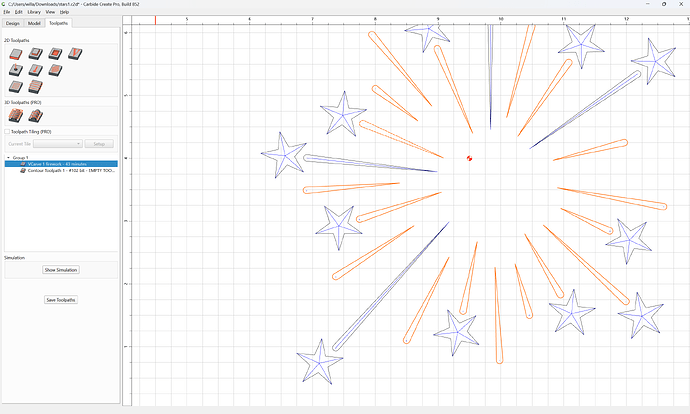Collapse the Group 1 tree node
The width and height of the screenshot is (690, 414).
pyautogui.click(x=8, y=158)
